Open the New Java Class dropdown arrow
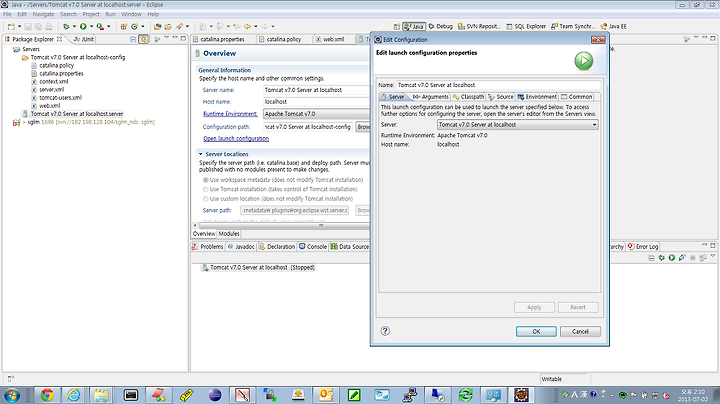 click(142, 27)
